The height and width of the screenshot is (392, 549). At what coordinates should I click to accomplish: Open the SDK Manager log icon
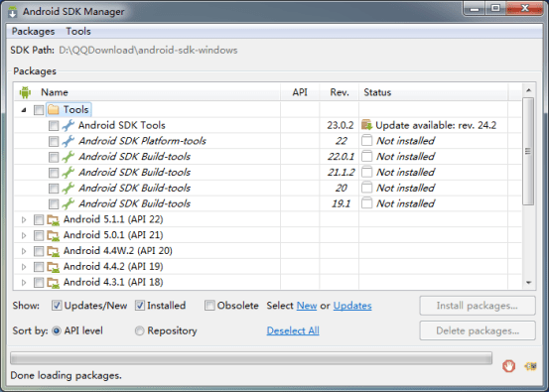point(530,366)
